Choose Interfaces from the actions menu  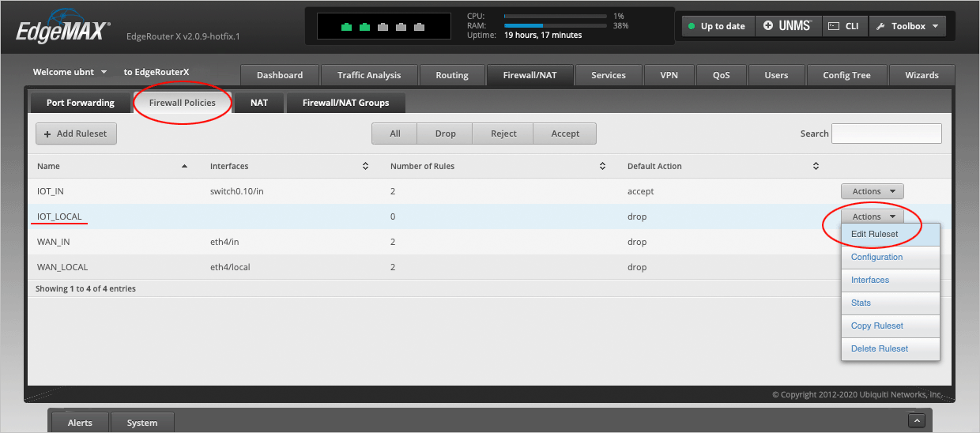891,280
